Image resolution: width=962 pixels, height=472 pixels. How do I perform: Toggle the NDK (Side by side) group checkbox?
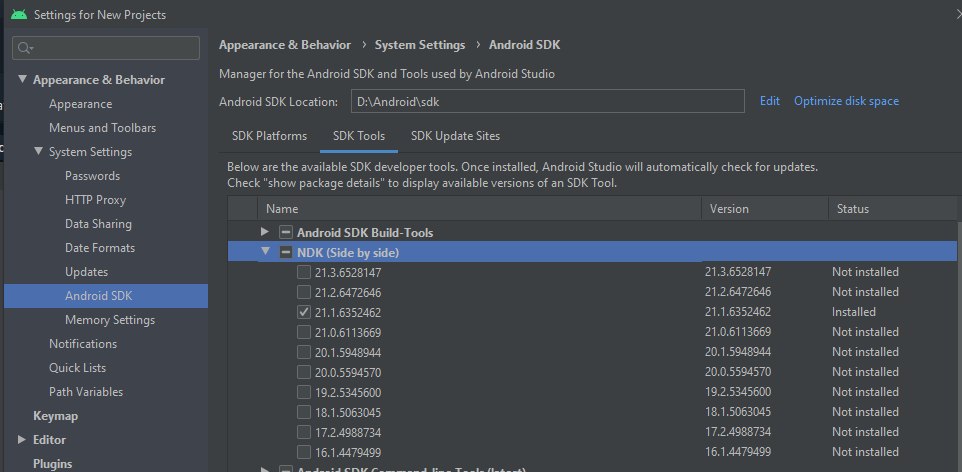click(285, 252)
